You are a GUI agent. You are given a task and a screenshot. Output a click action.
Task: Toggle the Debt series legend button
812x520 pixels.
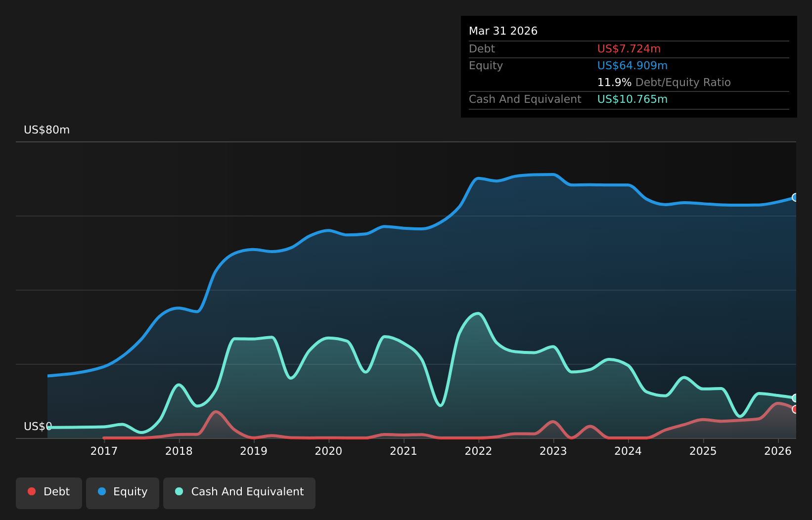click(x=49, y=493)
